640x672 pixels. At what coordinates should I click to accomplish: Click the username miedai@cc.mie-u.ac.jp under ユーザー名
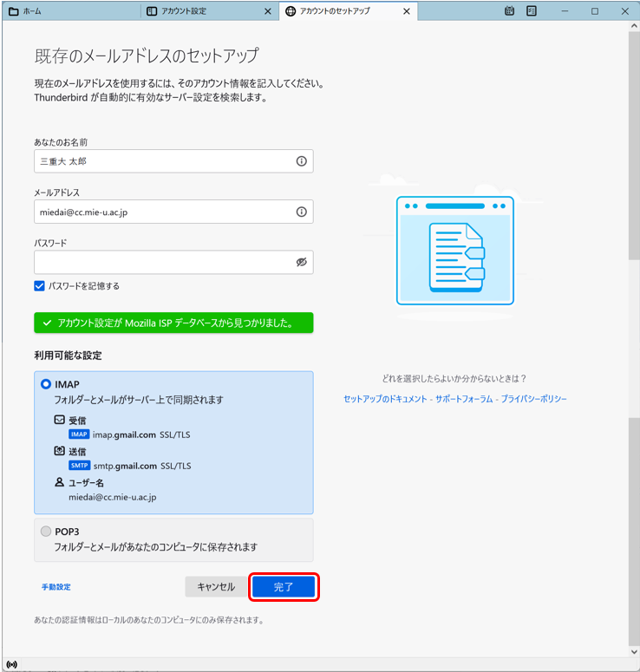click(x=113, y=497)
